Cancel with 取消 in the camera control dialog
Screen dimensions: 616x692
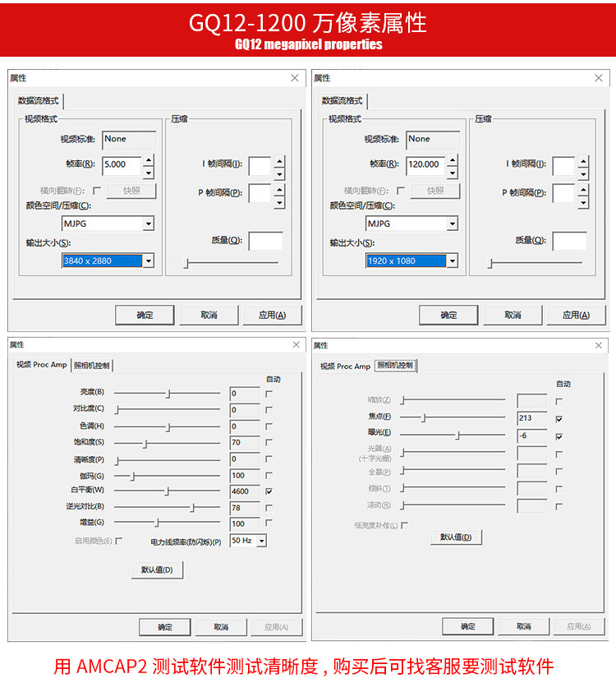tap(524, 626)
